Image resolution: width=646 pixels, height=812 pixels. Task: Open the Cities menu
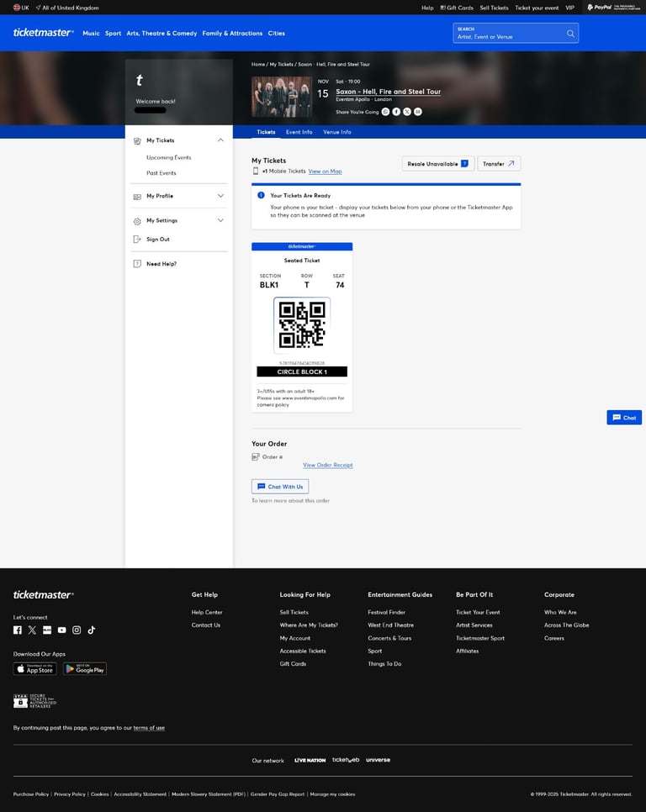[x=276, y=33]
